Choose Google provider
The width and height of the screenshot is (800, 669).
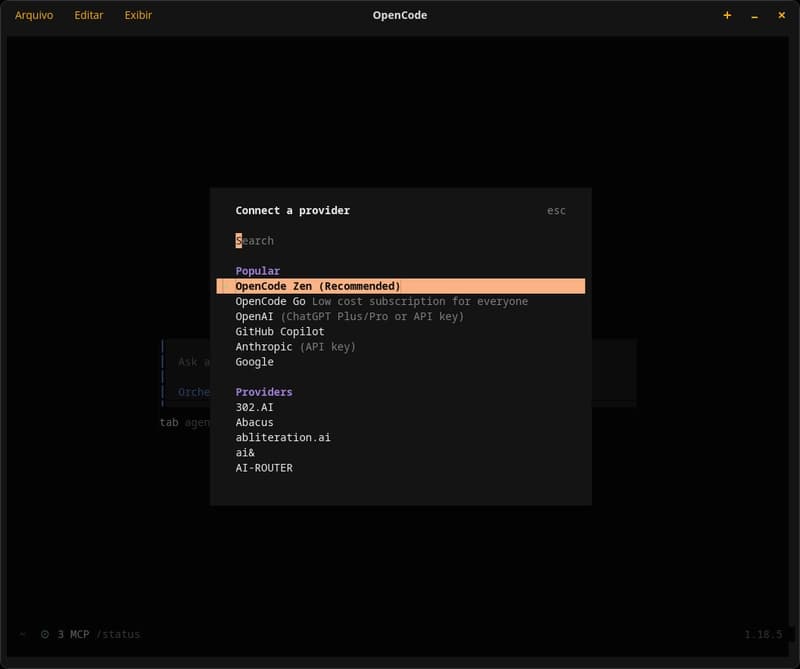click(401, 362)
